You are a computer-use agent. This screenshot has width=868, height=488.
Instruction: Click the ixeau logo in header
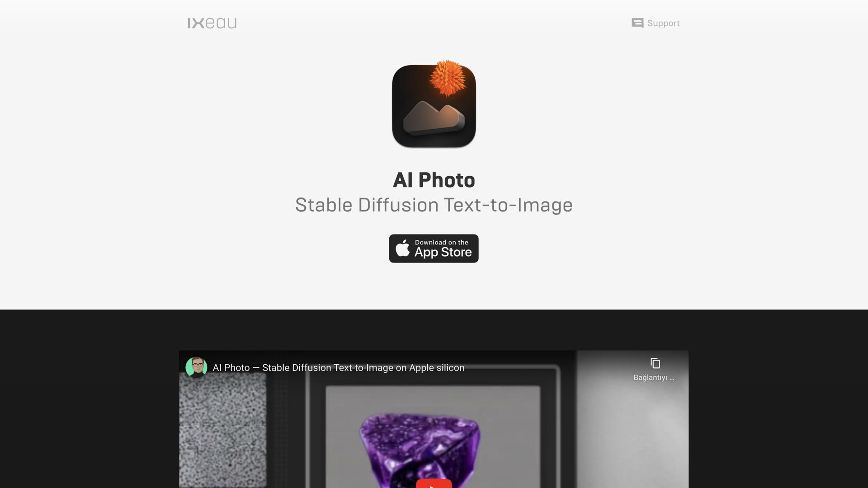click(x=212, y=23)
